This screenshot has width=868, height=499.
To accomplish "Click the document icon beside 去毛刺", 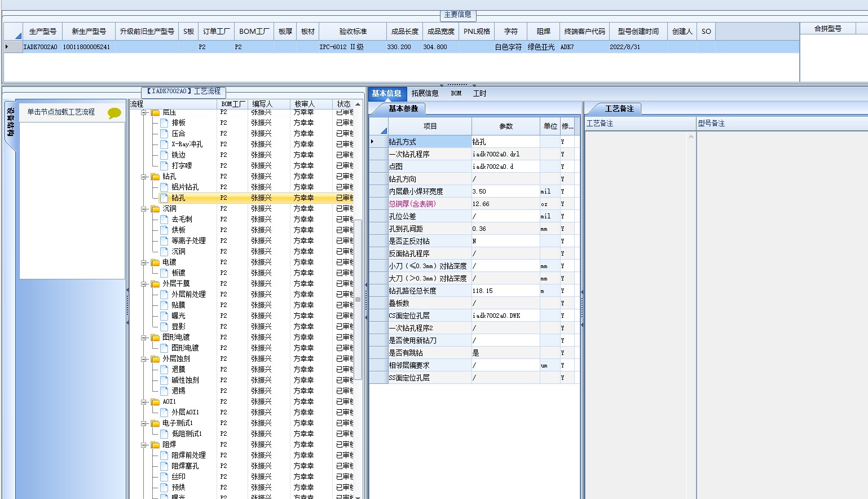I will coord(164,220).
